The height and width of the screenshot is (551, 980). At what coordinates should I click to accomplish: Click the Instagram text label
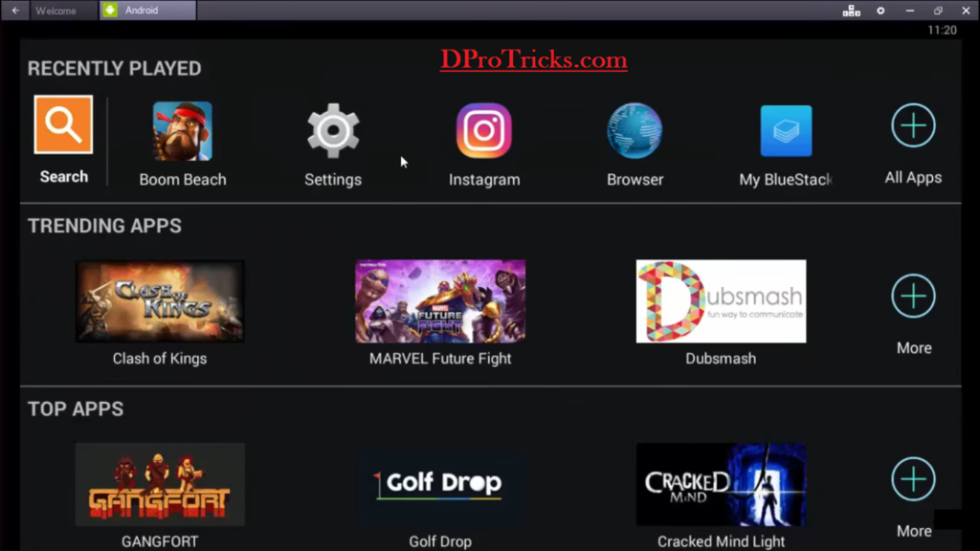click(484, 180)
